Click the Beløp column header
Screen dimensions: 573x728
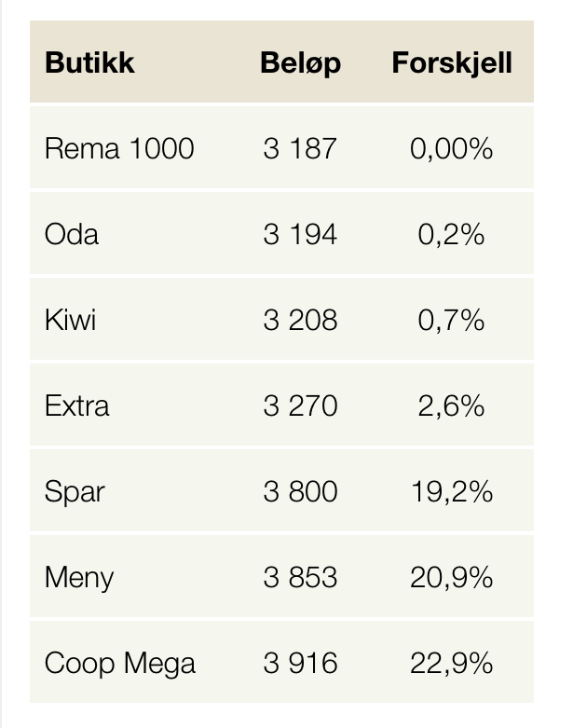click(301, 63)
